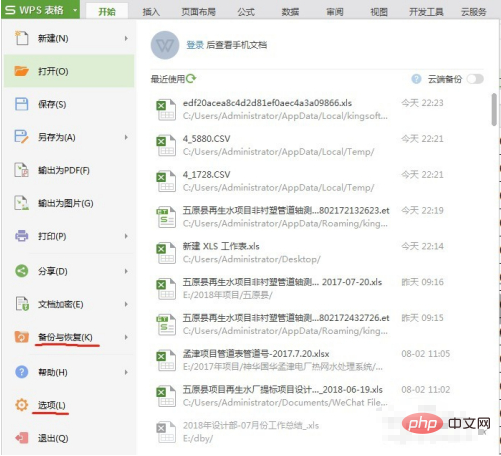Select 选项(L) menu entry
501x456 pixels.
(x=69, y=405)
